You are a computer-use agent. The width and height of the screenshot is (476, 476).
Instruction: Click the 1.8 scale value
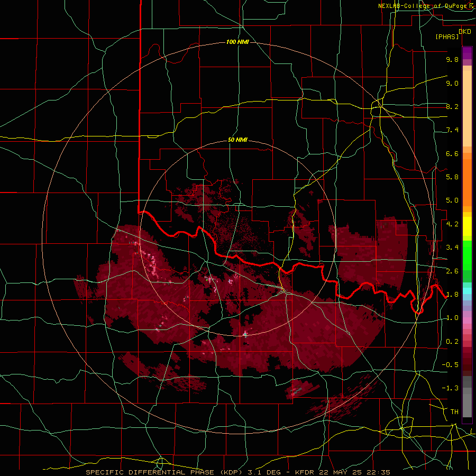452,295
